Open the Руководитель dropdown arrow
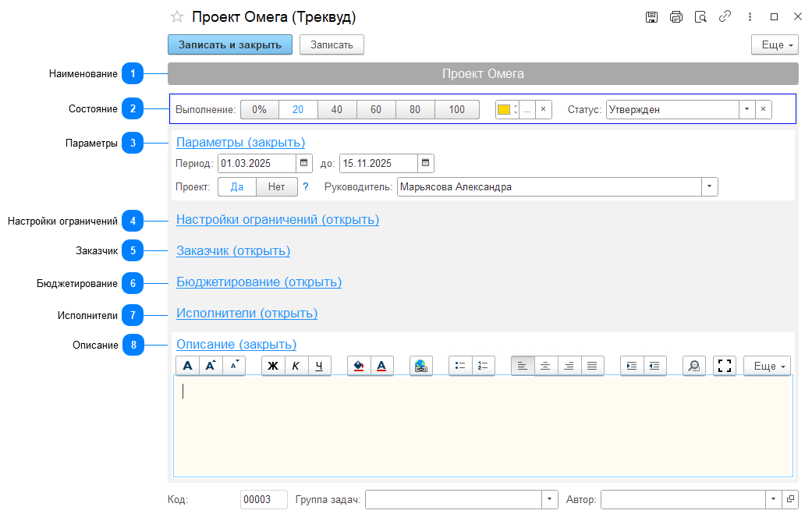 [x=710, y=186]
